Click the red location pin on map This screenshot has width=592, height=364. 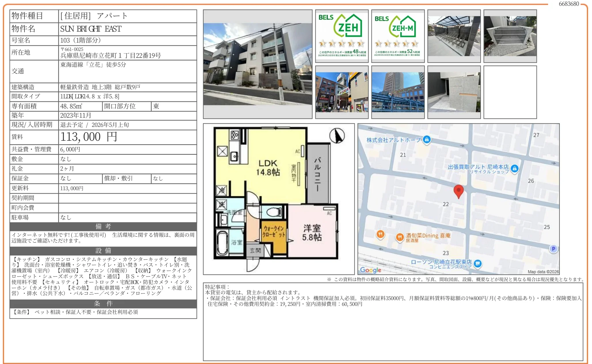point(458,190)
